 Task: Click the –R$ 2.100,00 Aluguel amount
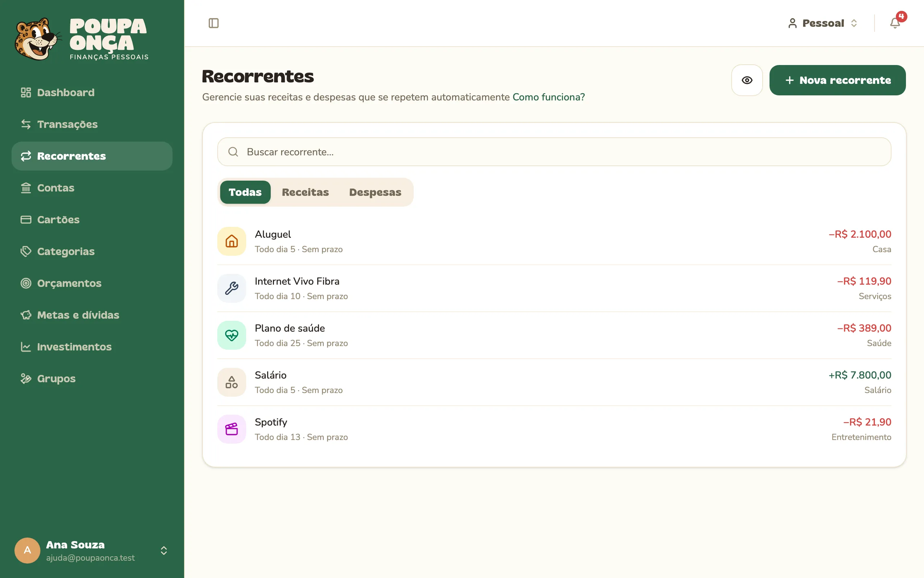pyautogui.click(x=859, y=234)
